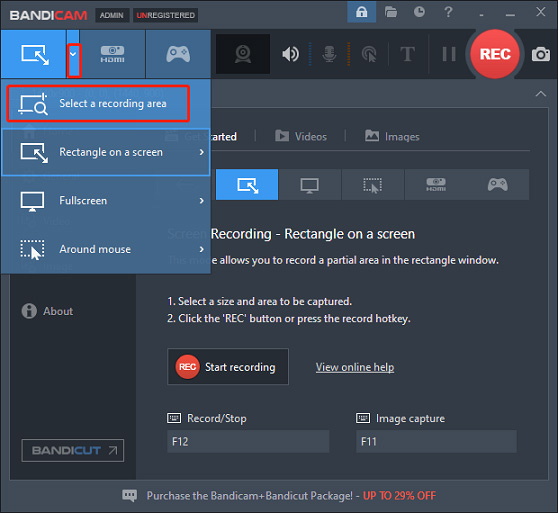Click the lock icon in title bar
558x513 pixels.
point(362,12)
